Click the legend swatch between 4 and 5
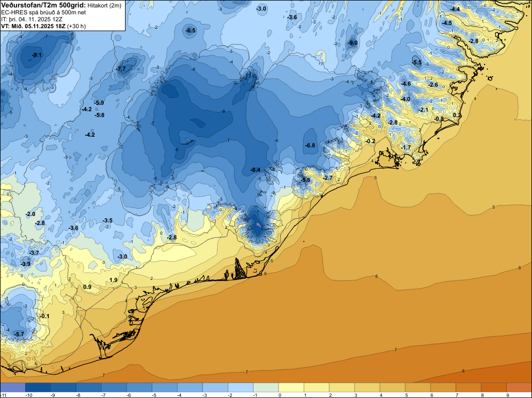532x398 pixels. (x=393, y=387)
